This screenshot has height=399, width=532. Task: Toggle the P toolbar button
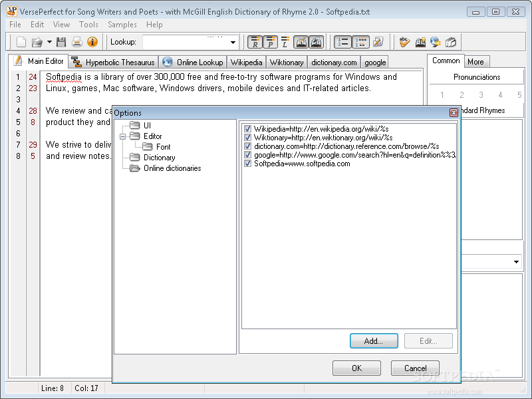click(270, 42)
